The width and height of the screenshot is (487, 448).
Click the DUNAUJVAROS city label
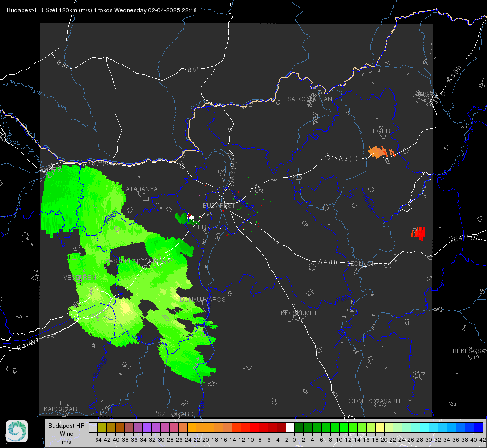pyautogui.click(x=202, y=299)
